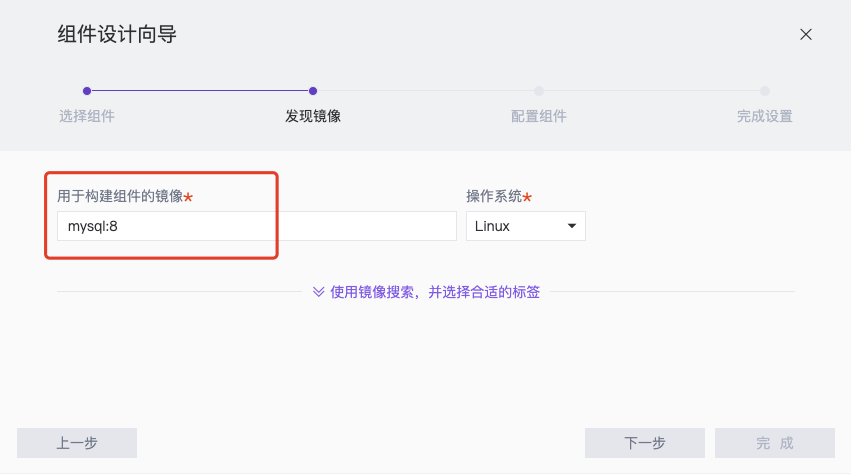851x474 pixels.
Task: Click the 完成设置 step dot
Action: tap(765, 91)
